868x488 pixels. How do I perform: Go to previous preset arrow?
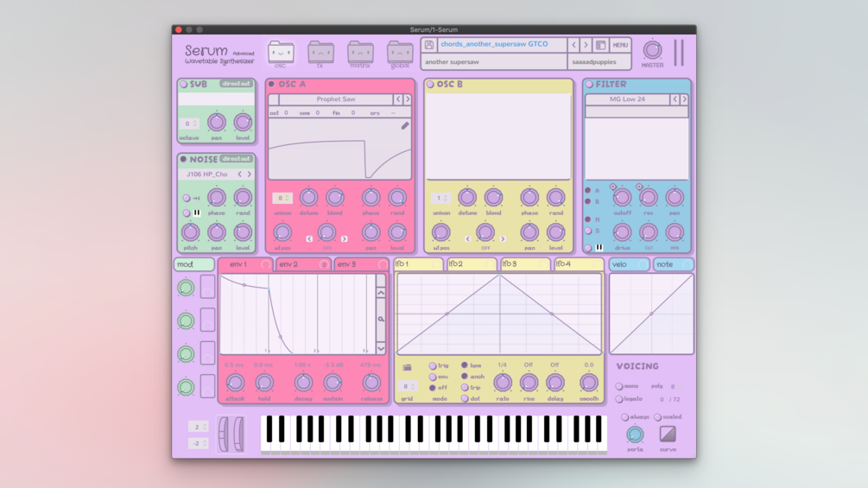coord(574,45)
